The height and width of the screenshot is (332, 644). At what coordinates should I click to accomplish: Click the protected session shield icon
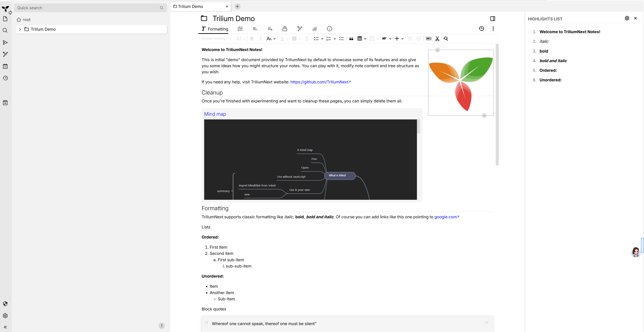point(5,304)
